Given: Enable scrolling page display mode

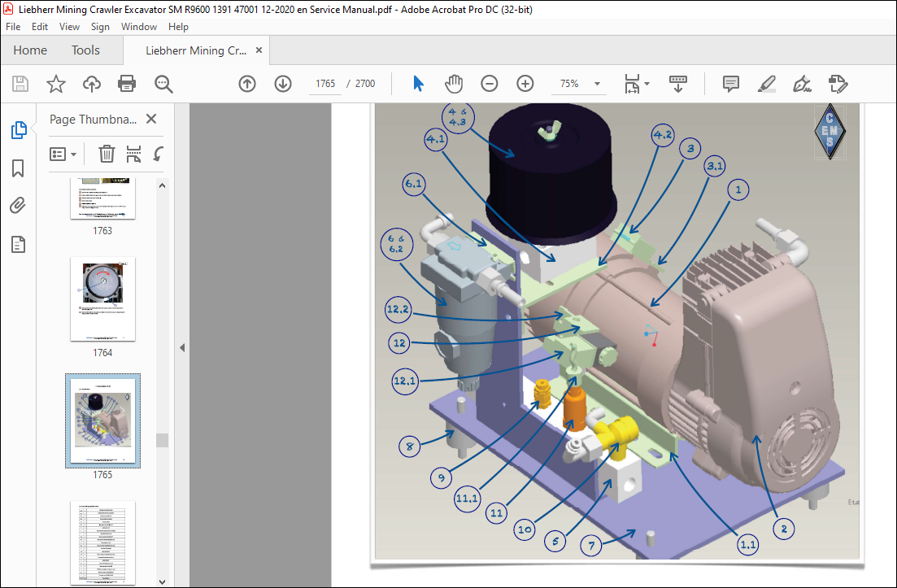Looking at the screenshot, I should (678, 84).
